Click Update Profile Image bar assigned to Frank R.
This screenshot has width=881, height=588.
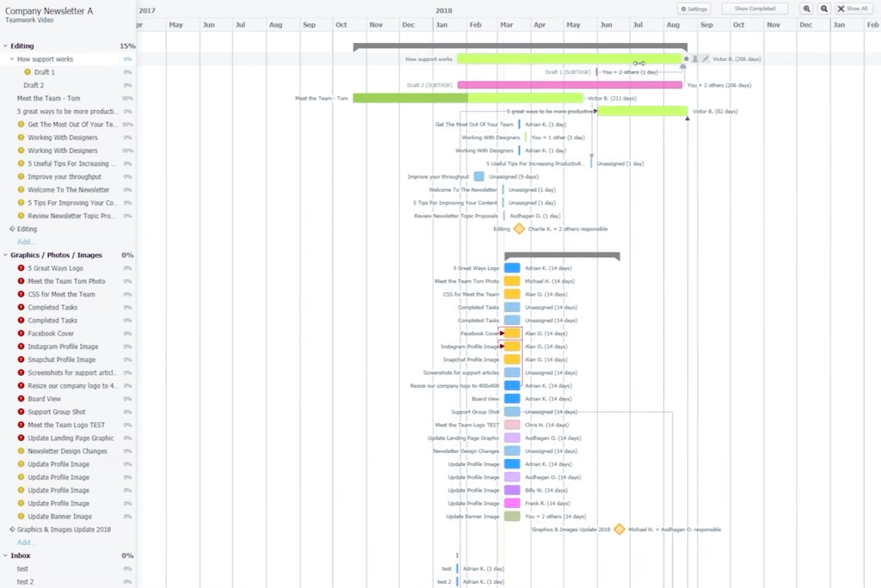pos(512,503)
